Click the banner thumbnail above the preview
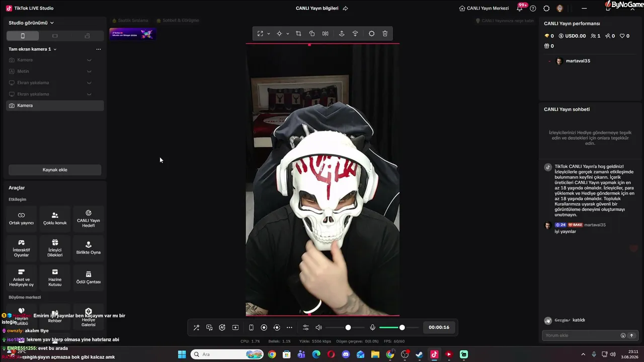Image resolution: width=644 pixels, height=362 pixels. [133, 34]
